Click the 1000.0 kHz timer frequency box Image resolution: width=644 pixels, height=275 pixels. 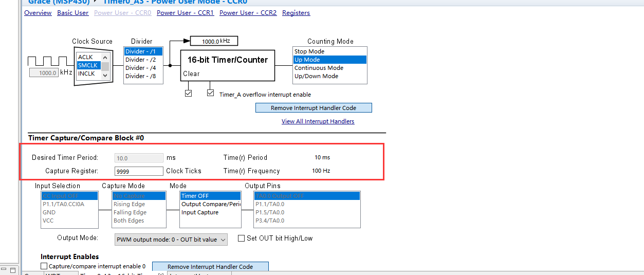pos(214,41)
